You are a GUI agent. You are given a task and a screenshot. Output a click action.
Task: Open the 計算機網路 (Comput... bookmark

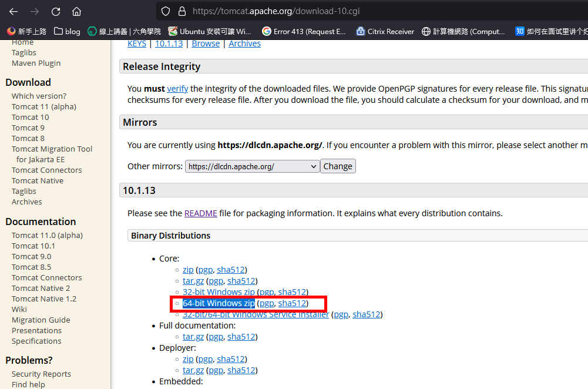[463, 32]
